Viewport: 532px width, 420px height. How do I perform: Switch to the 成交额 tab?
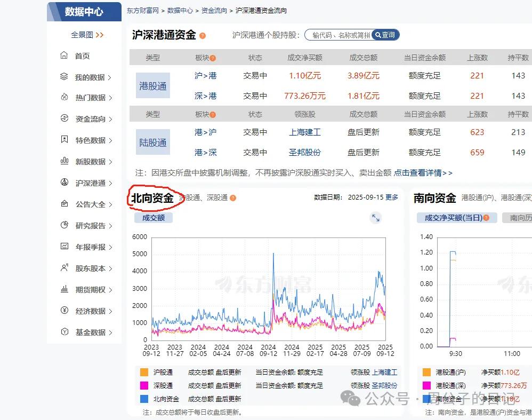(x=153, y=218)
